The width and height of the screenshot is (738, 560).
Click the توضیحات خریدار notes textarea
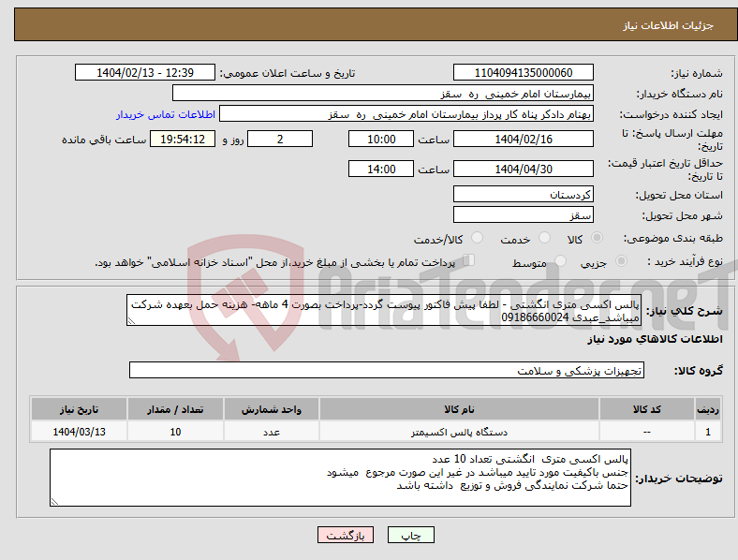point(340,478)
